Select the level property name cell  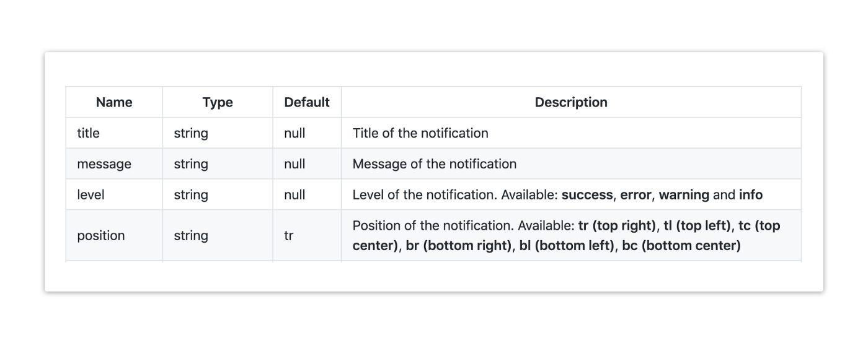[x=91, y=195]
